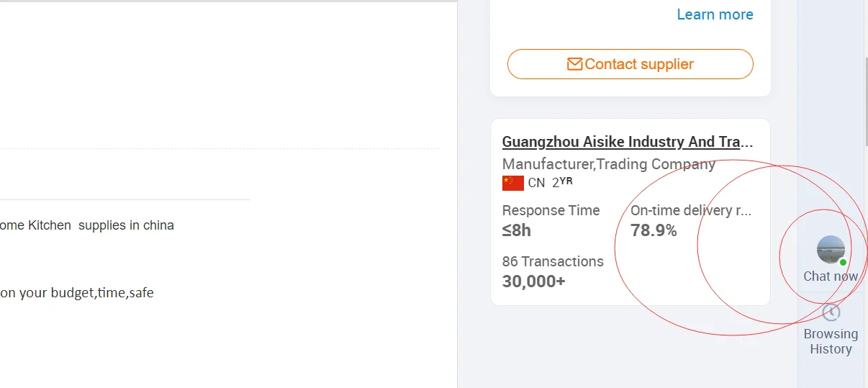Click the green online status dot
The width and height of the screenshot is (868, 388).
[x=843, y=263]
